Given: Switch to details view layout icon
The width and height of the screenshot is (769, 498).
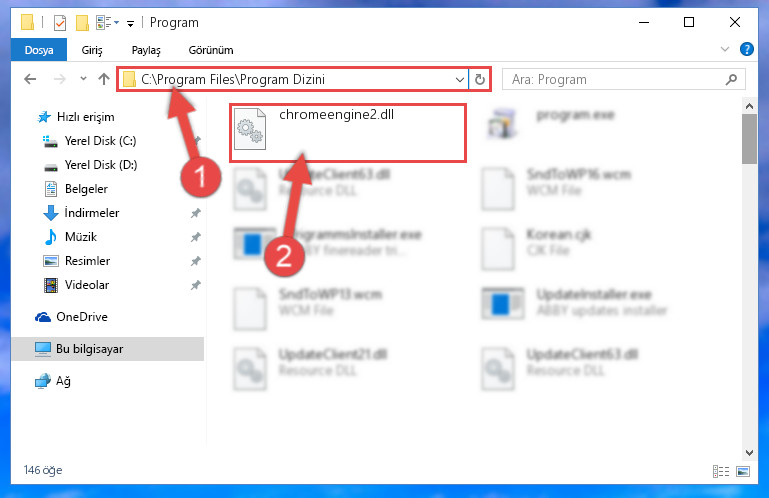Looking at the screenshot, I should pos(720,471).
